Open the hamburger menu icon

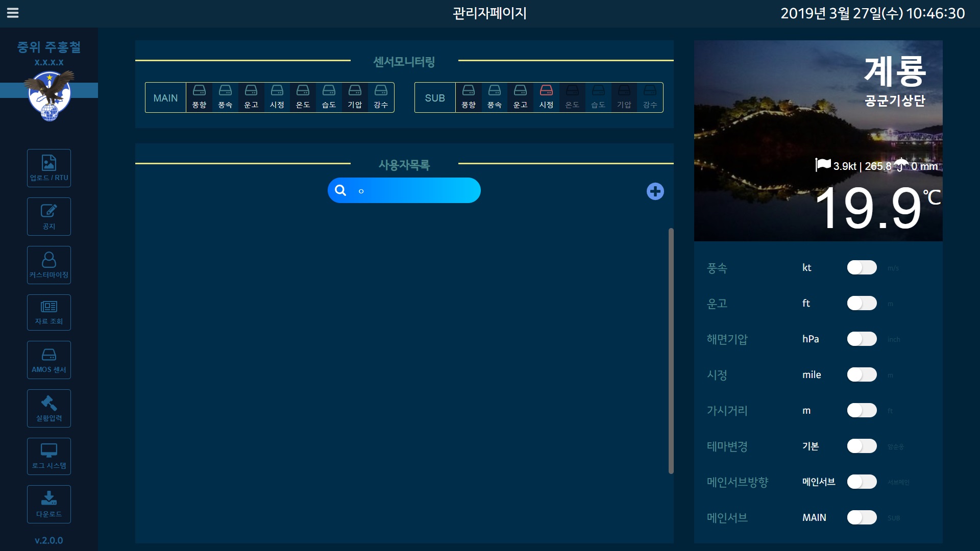13,13
